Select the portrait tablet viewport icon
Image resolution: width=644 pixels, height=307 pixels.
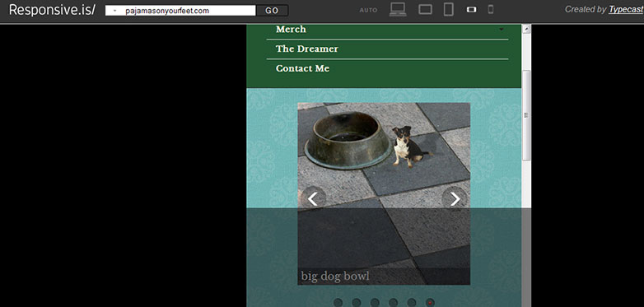[449, 9]
